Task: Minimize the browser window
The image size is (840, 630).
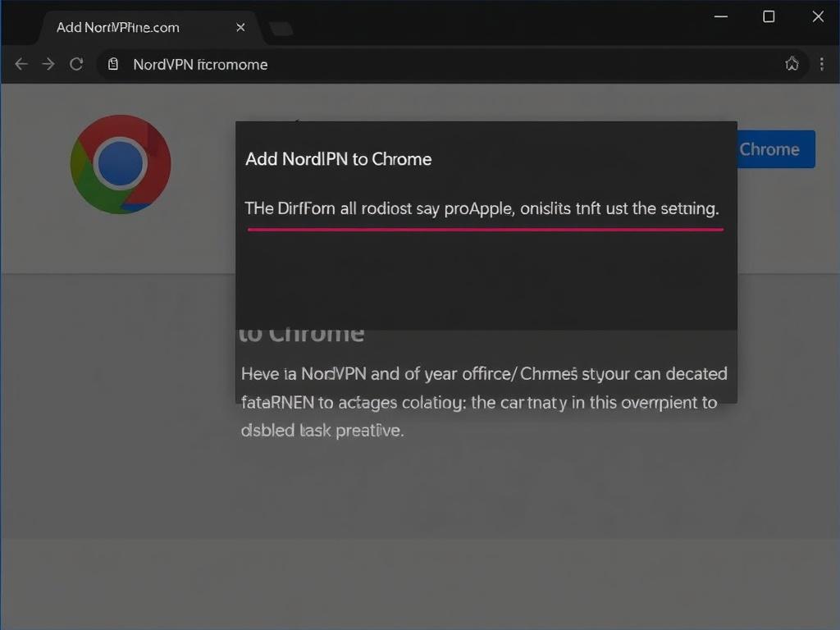Action: [721, 16]
